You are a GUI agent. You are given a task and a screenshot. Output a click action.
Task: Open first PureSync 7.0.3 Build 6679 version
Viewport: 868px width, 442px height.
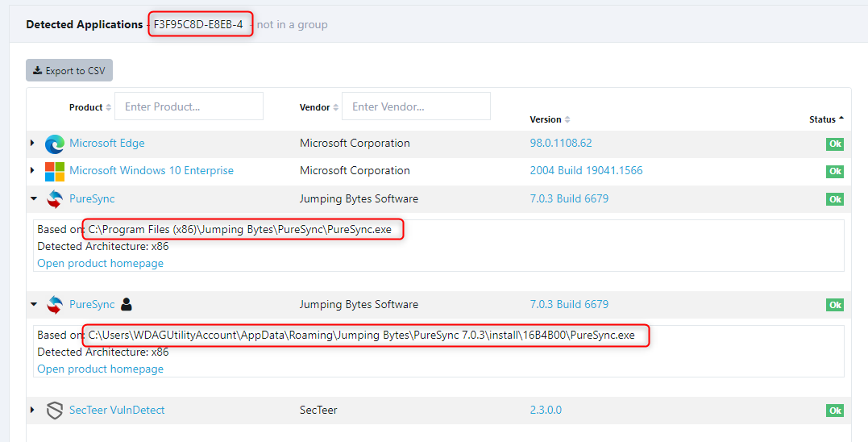coord(569,198)
